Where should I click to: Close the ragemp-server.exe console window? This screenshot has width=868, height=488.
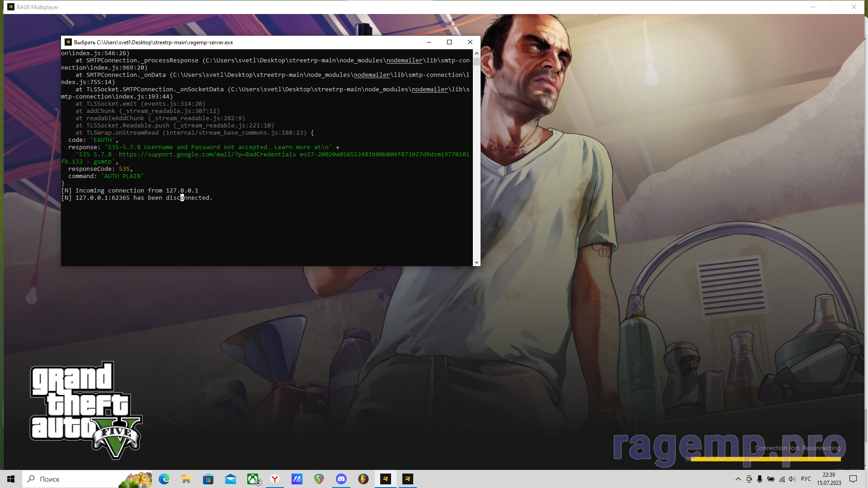[x=470, y=42]
